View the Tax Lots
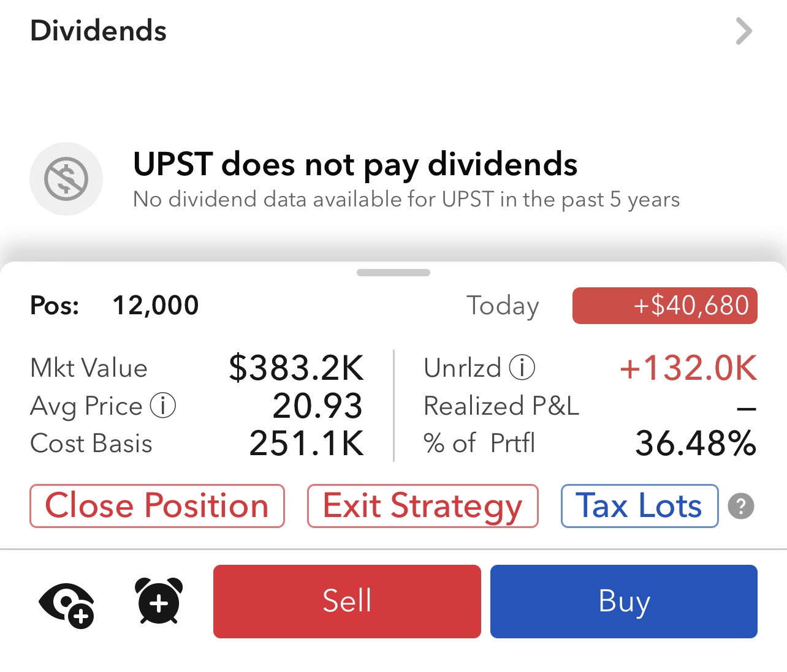787x672 pixels. coord(639,506)
